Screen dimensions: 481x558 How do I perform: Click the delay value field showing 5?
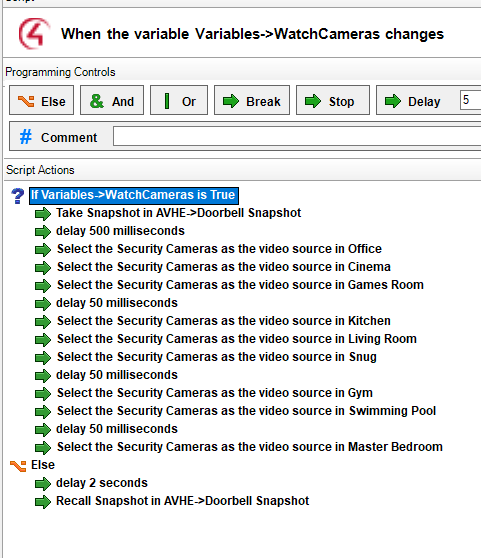click(470, 100)
